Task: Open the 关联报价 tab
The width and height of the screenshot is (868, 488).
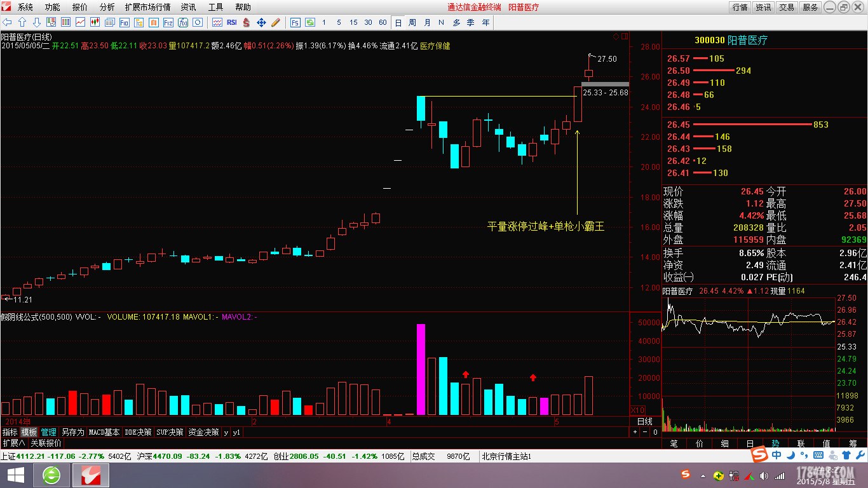Action: tap(46, 443)
